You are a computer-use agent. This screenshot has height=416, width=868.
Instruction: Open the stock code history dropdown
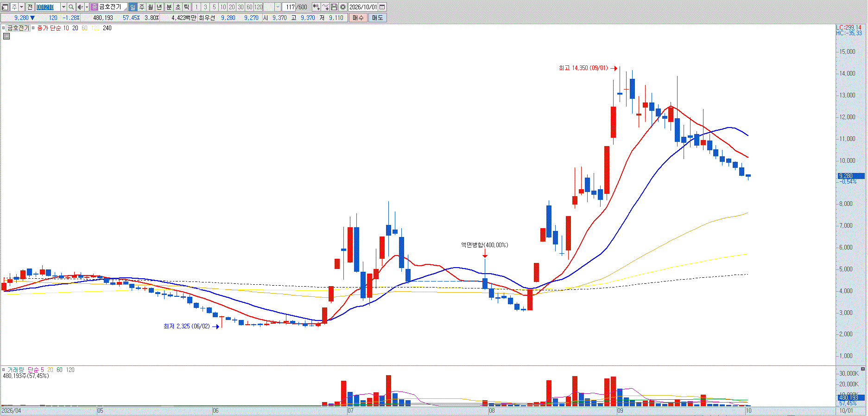(63, 7)
